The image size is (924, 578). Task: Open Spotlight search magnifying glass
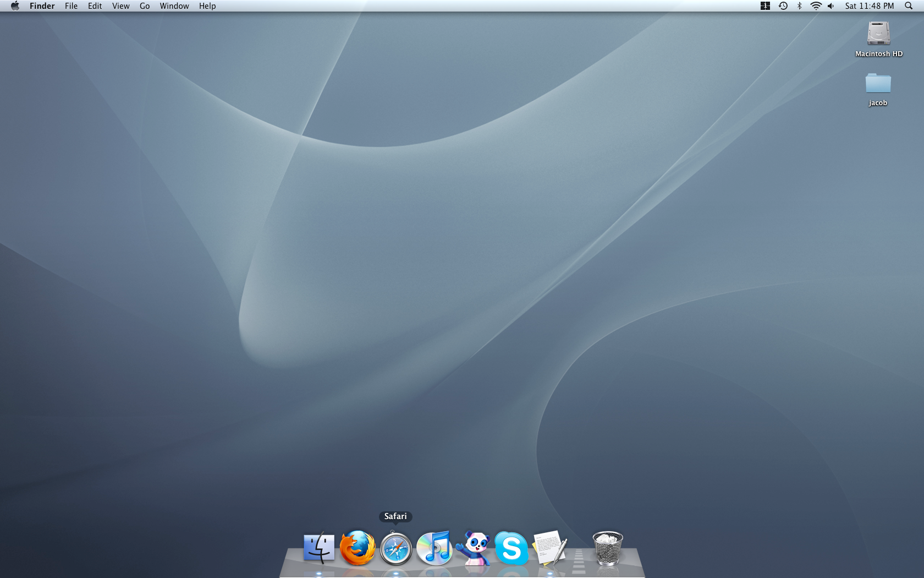909,6
